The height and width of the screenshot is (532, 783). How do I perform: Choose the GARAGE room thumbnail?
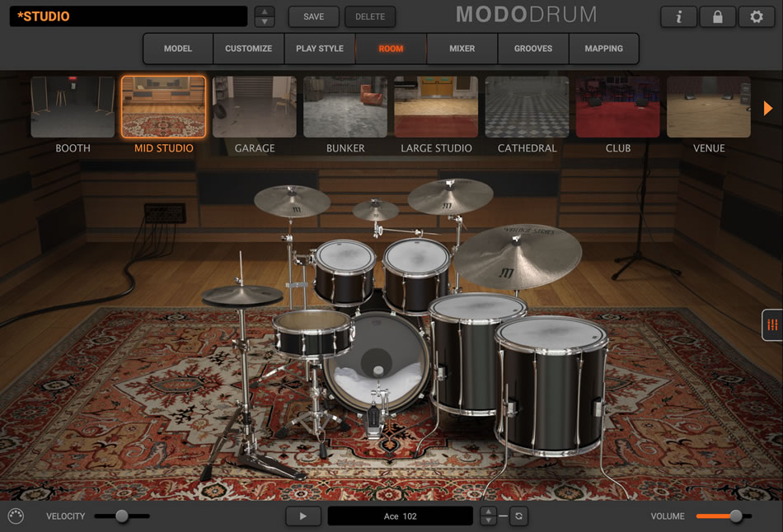pyautogui.click(x=255, y=107)
